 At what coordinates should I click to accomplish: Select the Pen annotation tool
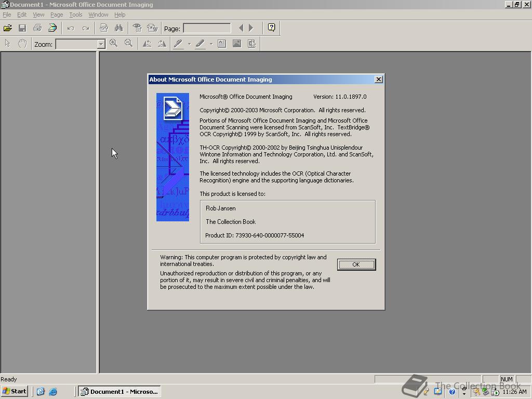pyautogui.click(x=179, y=44)
